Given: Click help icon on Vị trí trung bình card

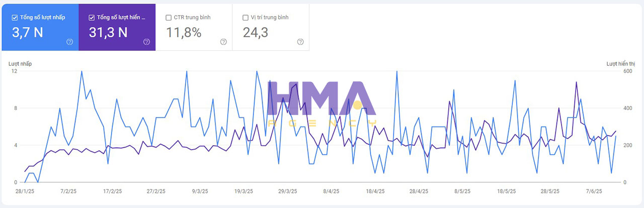Looking at the screenshot, I should pos(300,42).
